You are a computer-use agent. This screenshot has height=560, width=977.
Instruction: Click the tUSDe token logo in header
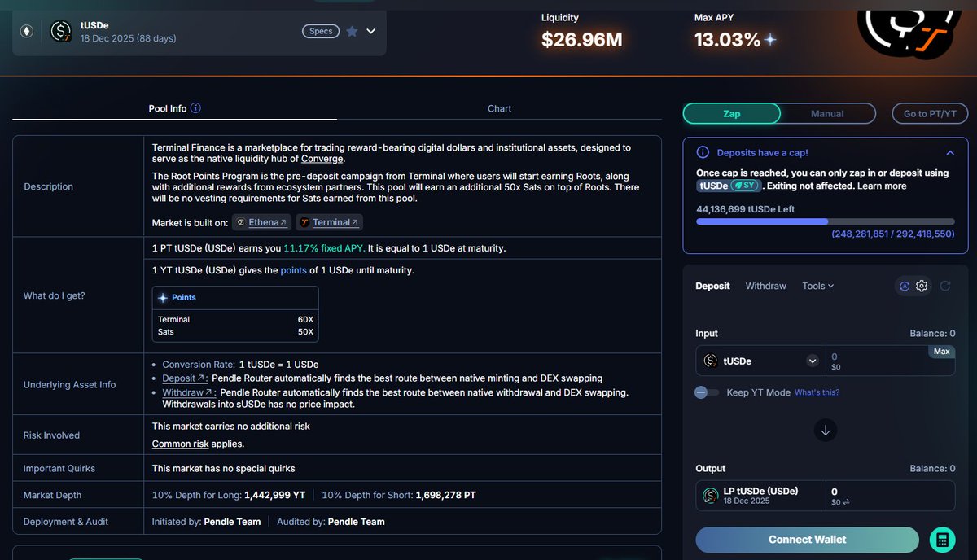click(61, 32)
